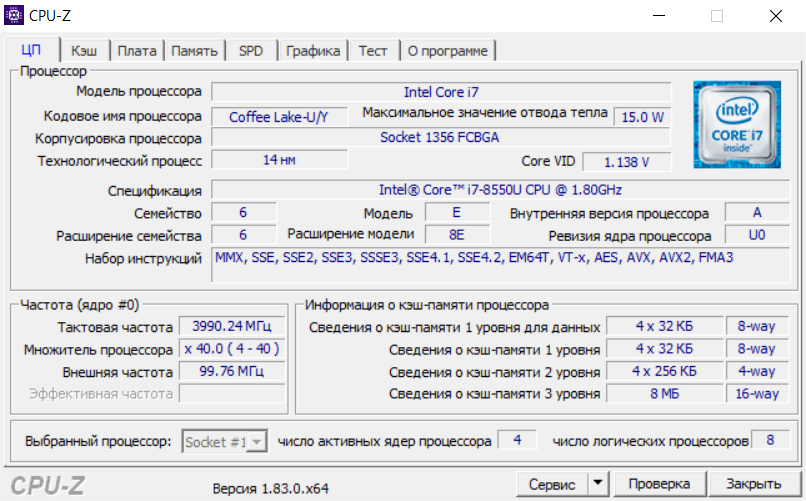Viewport: 806px width, 501px height.
Task: Click the empty Эффективная частота field
Action: [232, 393]
